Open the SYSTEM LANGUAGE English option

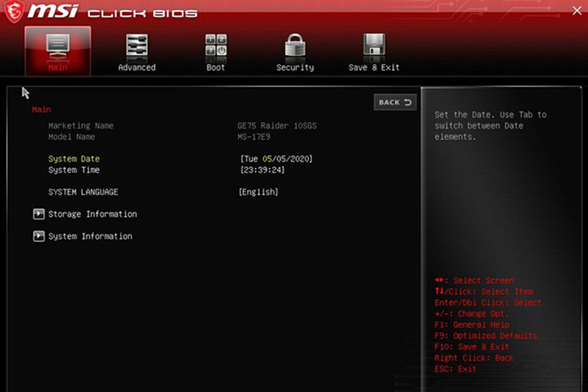pyautogui.click(x=258, y=192)
